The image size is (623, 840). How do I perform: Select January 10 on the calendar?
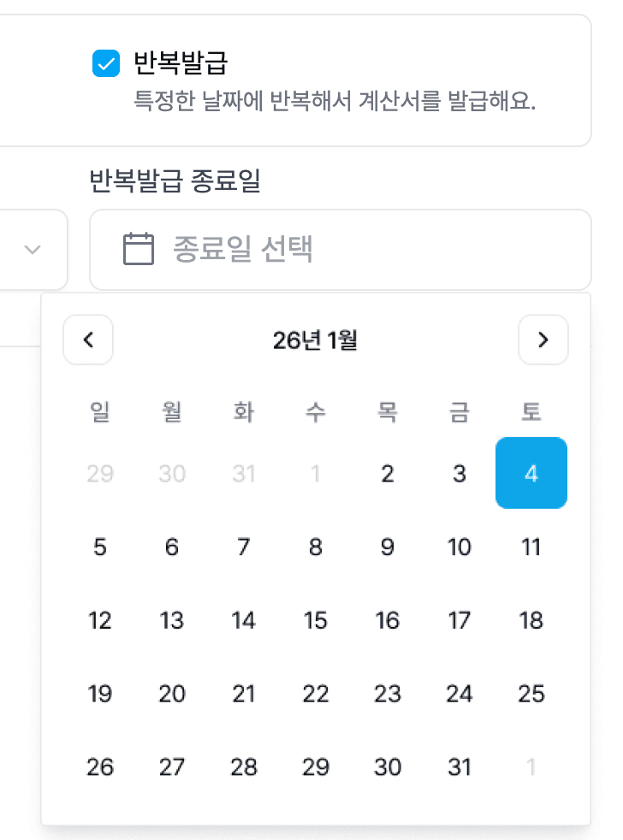point(460,547)
